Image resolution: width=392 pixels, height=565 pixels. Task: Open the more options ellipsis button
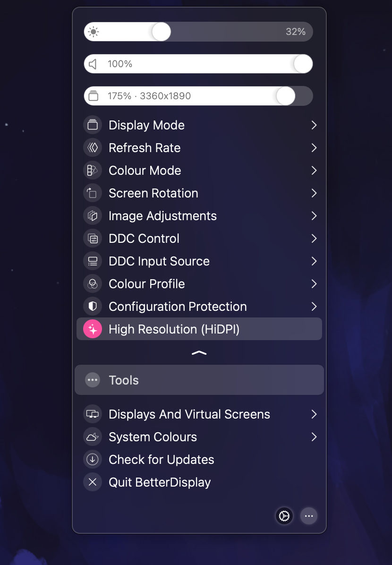click(309, 516)
